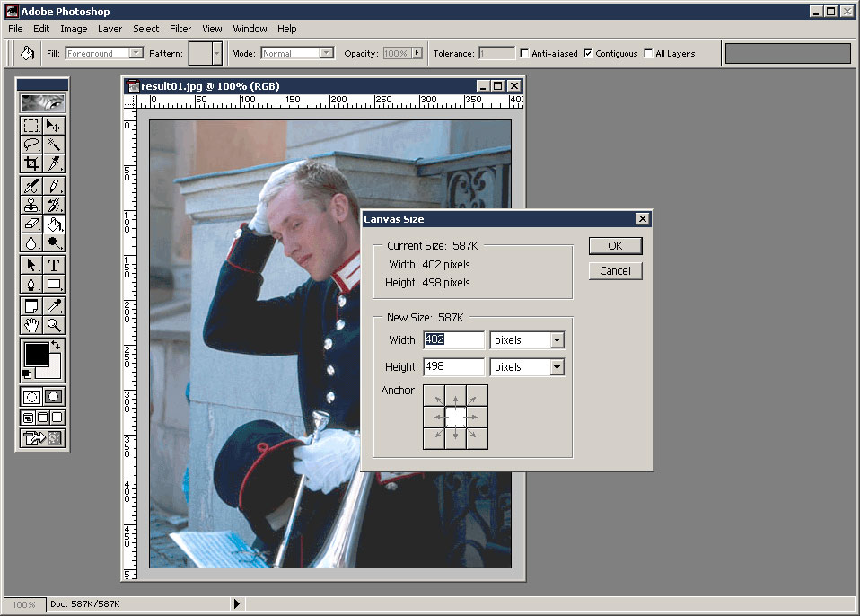Click the Height input field

click(452, 367)
